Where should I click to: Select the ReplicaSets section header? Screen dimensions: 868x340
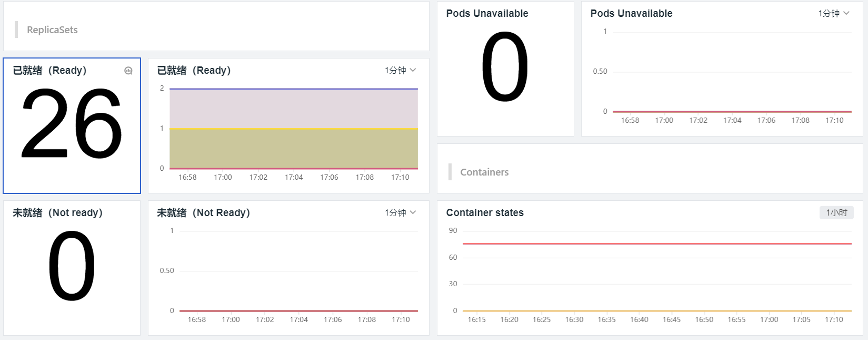click(x=52, y=30)
